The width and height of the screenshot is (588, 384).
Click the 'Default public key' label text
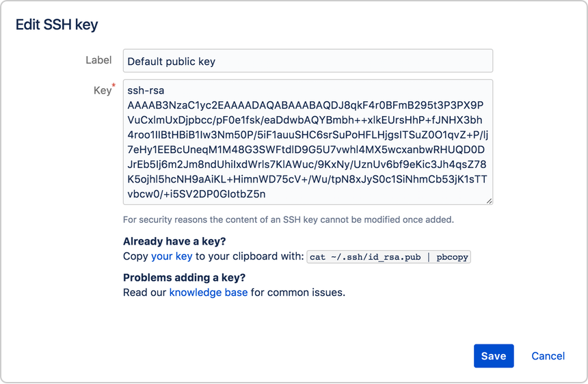[x=172, y=61]
